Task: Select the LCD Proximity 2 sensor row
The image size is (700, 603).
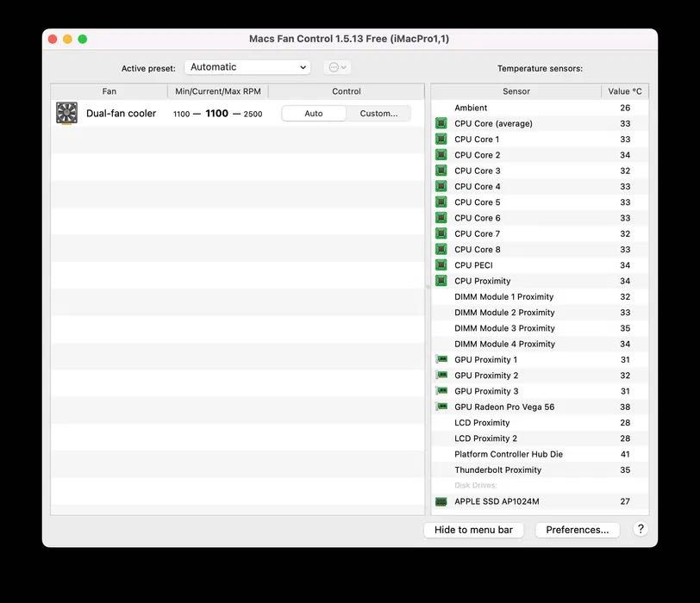Action: click(x=541, y=438)
